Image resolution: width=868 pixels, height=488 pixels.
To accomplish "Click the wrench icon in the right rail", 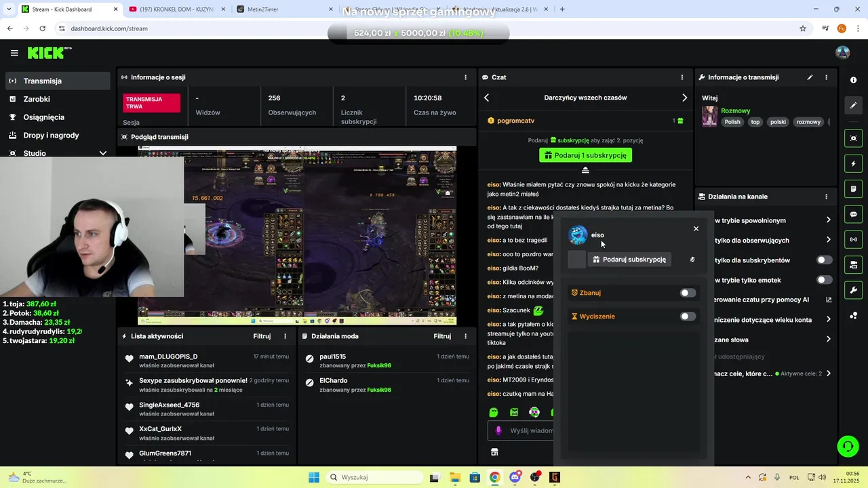I will [x=853, y=290].
